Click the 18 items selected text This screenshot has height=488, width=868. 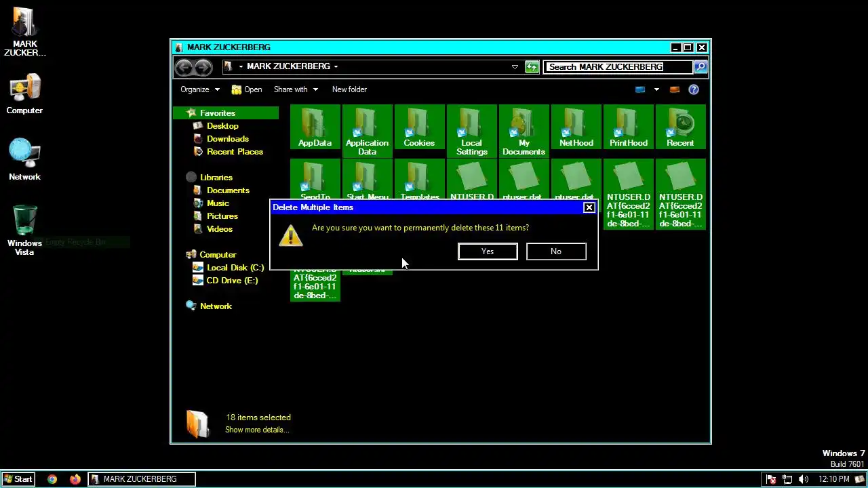(x=258, y=418)
